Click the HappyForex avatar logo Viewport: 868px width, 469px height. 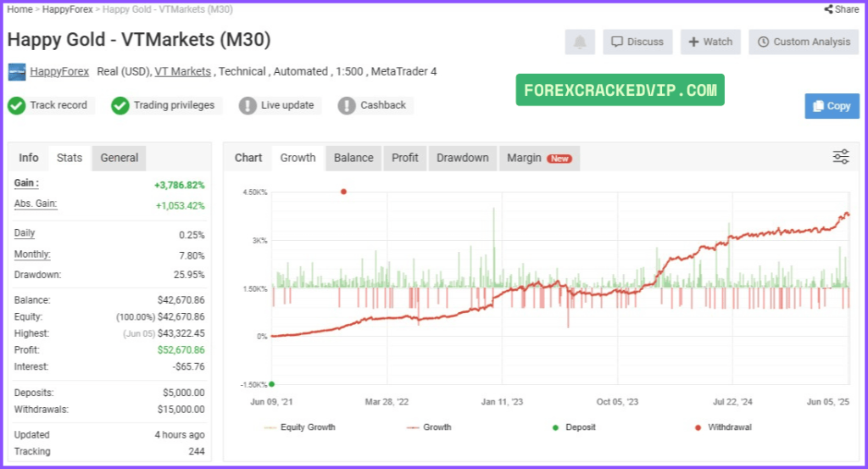(x=17, y=72)
